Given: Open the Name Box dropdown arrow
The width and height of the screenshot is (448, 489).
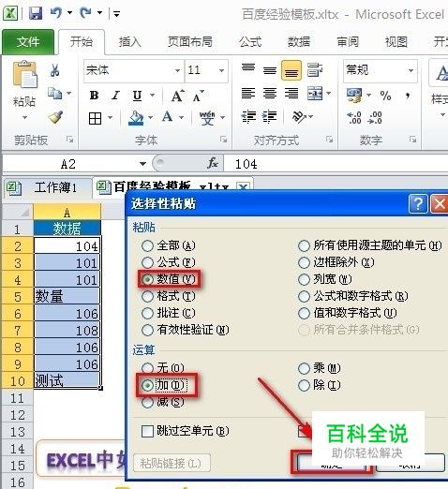Looking at the screenshot, I should coord(142,163).
